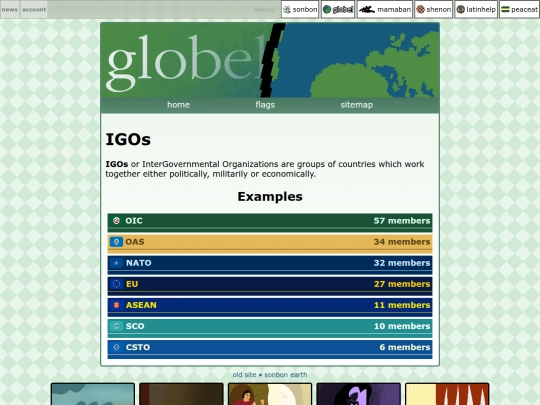Click the ASEAN emblem icon

pyautogui.click(x=116, y=305)
